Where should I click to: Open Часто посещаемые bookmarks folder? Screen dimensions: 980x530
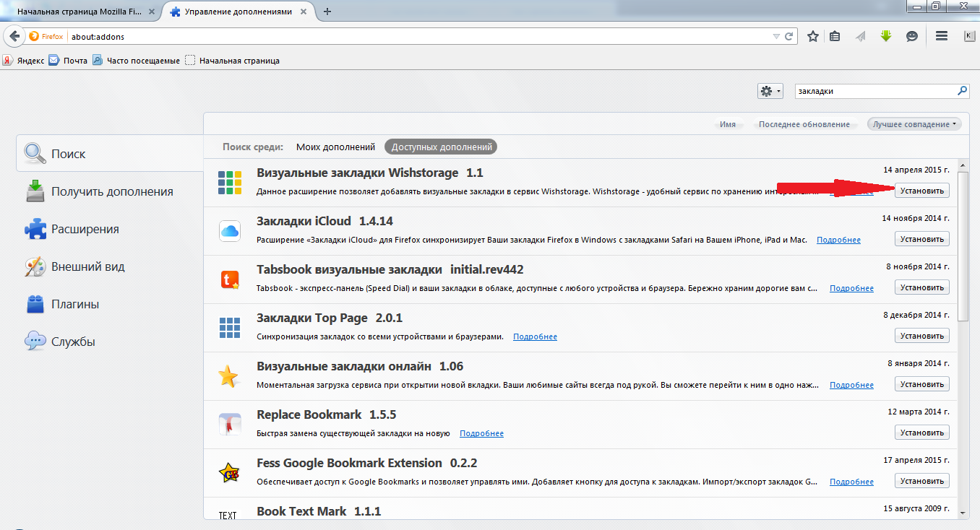(x=137, y=61)
